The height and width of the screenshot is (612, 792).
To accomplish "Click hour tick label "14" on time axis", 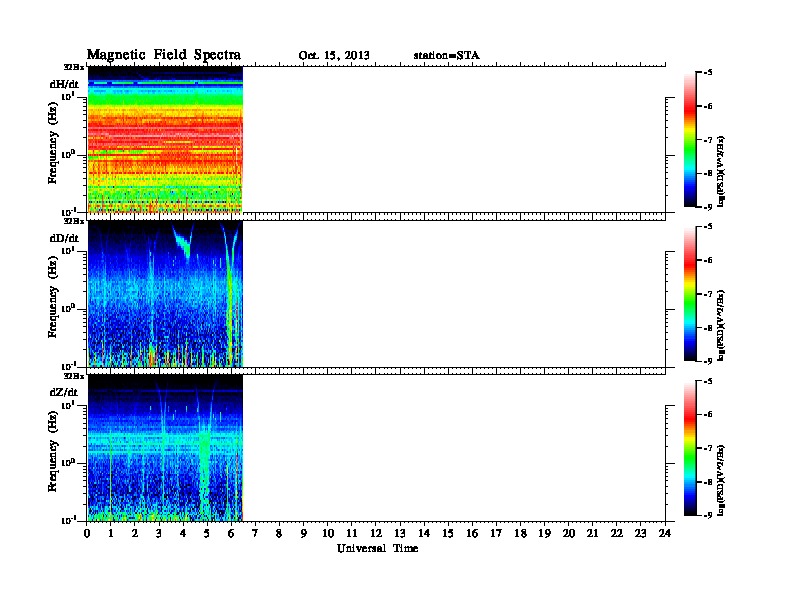I will [424, 534].
